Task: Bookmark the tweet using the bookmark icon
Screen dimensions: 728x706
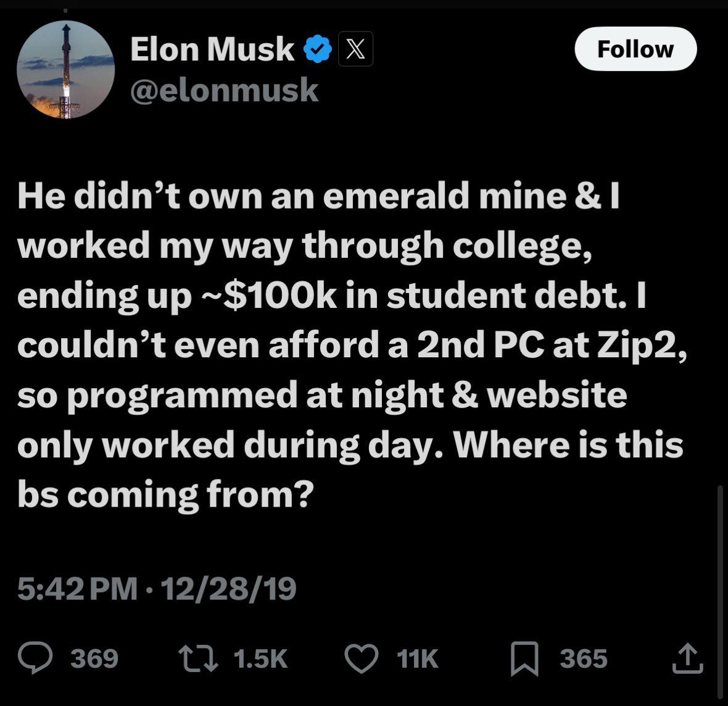Action: 524,658
